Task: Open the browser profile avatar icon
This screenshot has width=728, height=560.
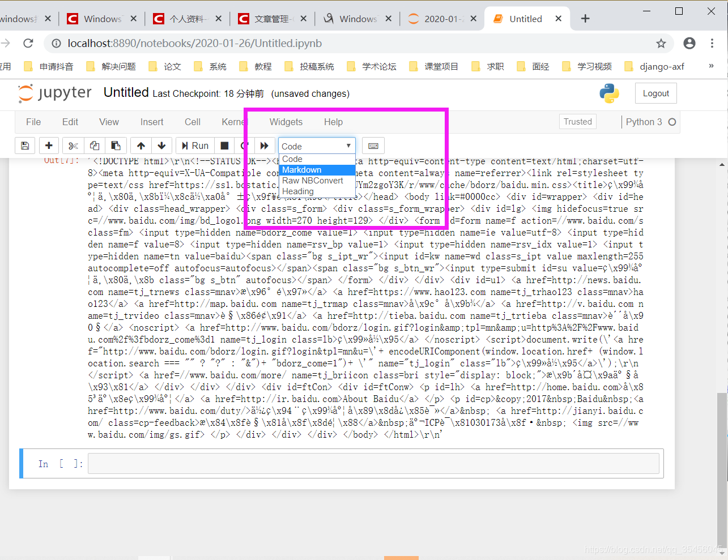Action: pyautogui.click(x=689, y=43)
